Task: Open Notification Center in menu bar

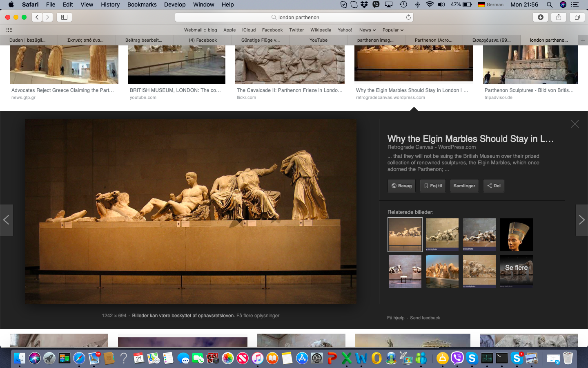Action: (x=575, y=4)
